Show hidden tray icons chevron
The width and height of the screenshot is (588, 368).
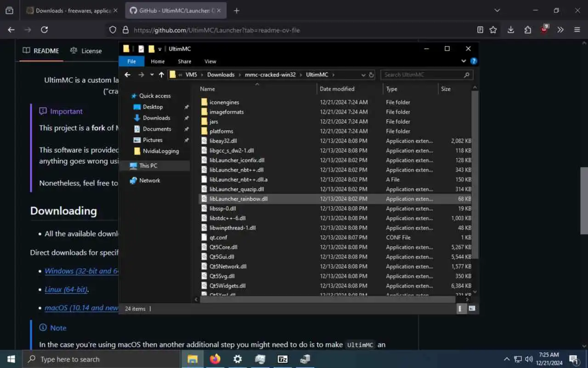click(x=507, y=359)
